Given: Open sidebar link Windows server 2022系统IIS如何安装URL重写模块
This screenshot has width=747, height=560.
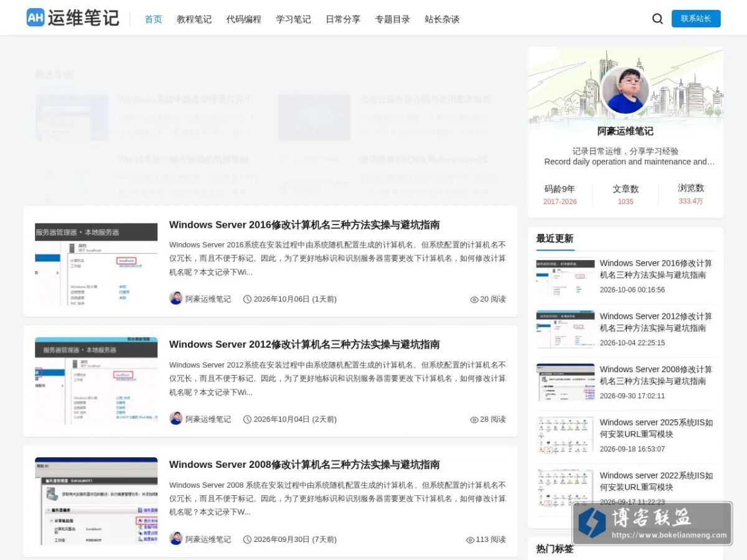Looking at the screenshot, I should pyautogui.click(x=656, y=481).
